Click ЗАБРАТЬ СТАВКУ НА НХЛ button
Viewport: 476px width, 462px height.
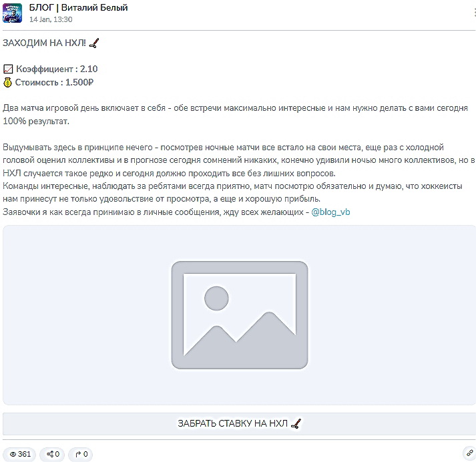(x=239, y=423)
